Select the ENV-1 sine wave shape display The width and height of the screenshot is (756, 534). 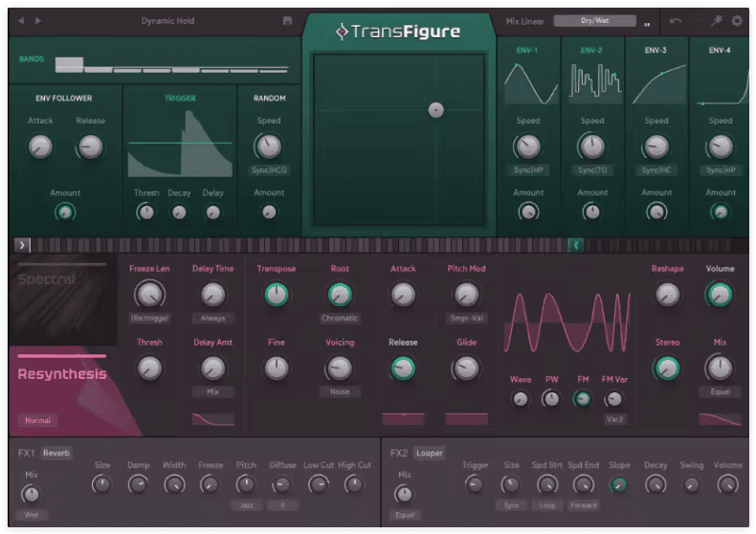click(x=531, y=83)
